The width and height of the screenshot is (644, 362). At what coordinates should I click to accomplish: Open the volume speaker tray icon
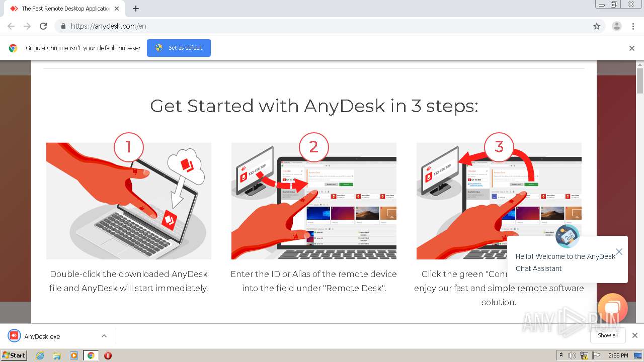point(572,355)
